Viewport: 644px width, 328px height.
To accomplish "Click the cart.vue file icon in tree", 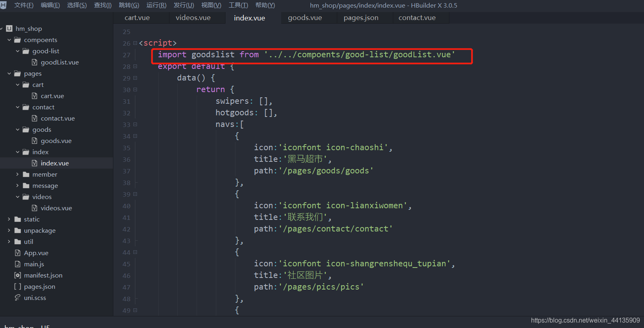I will click(x=34, y=96).
